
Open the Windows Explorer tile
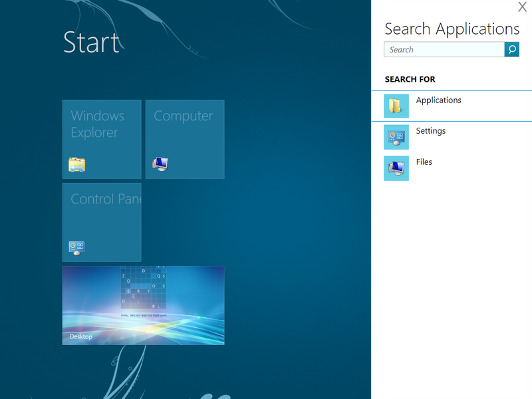tap(102, 139)
